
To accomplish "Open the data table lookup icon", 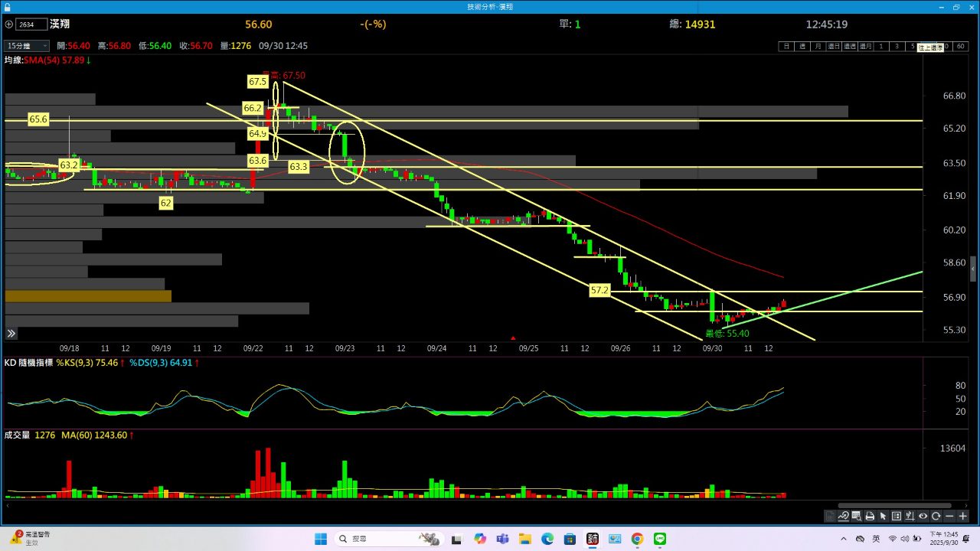I will [856, 517].
